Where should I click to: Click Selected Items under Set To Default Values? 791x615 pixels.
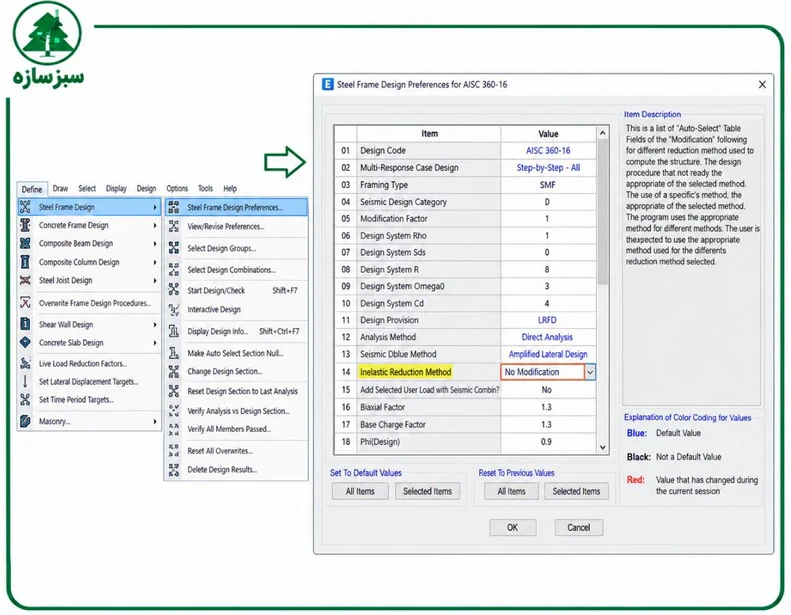tap(427, 491)
